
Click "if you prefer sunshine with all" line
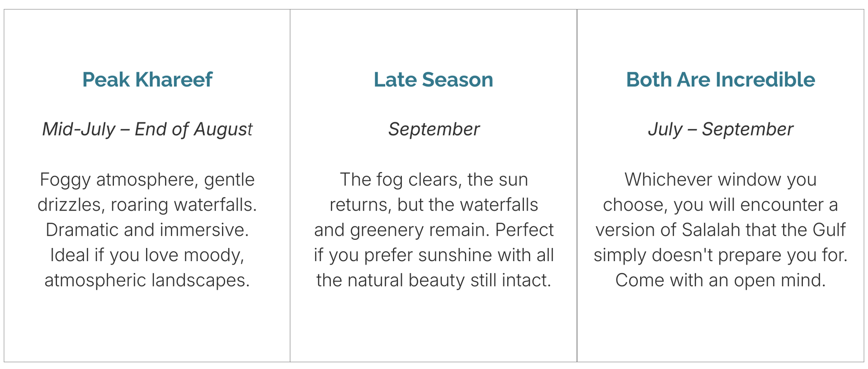pyautogui.click(x=434, y=255)
